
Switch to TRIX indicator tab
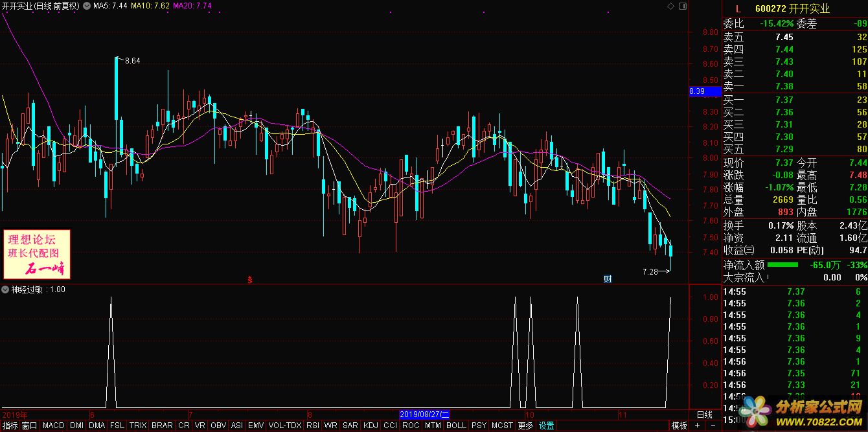138,426
